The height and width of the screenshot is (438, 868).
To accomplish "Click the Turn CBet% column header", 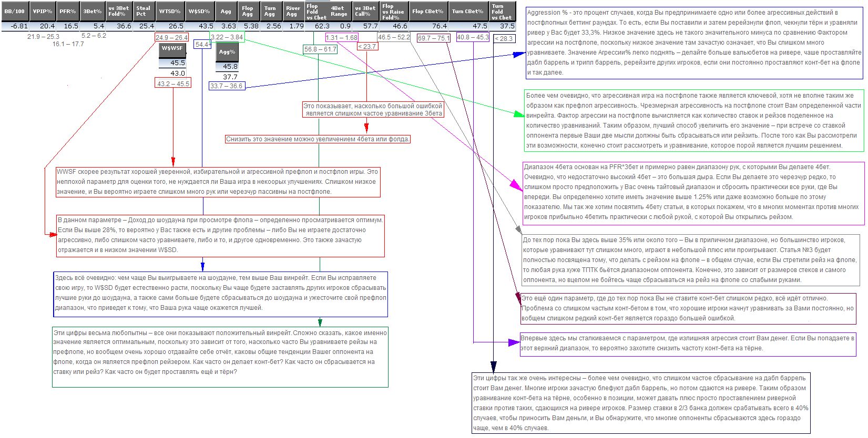I will (467, 12).
